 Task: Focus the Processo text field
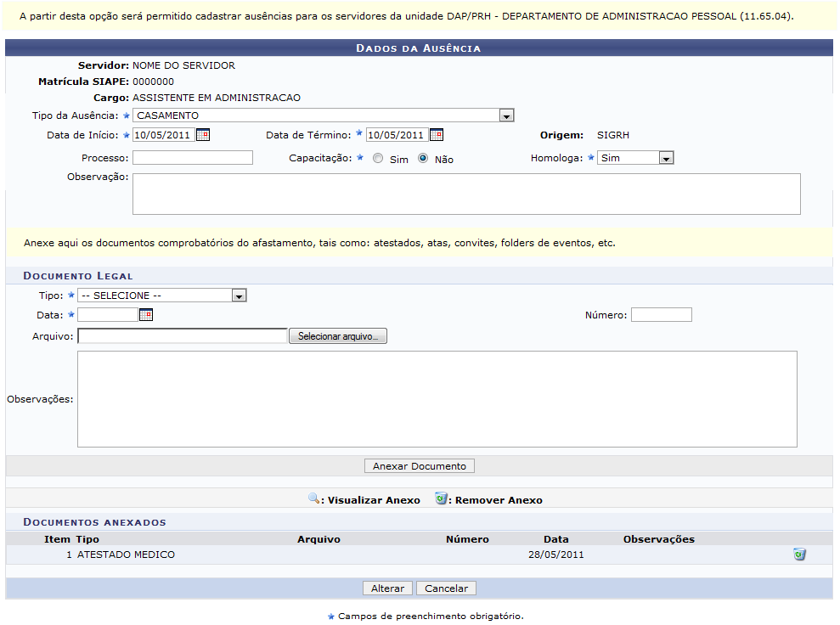[x=193, y=158]
